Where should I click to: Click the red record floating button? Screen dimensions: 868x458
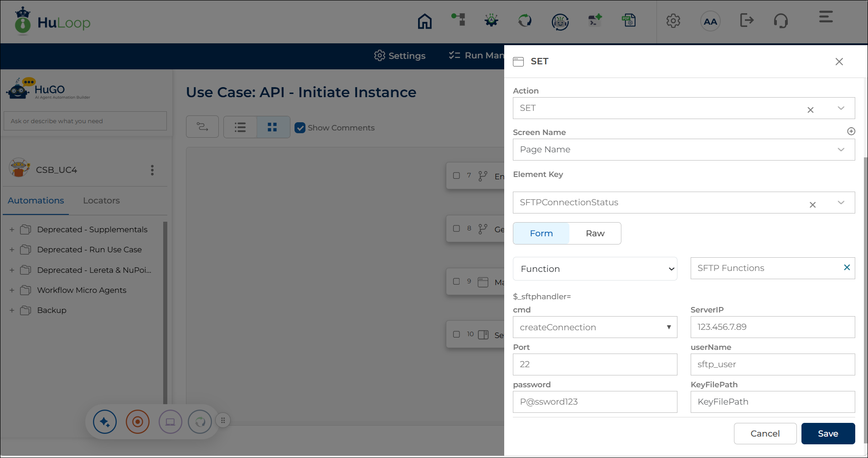point(138,422)
